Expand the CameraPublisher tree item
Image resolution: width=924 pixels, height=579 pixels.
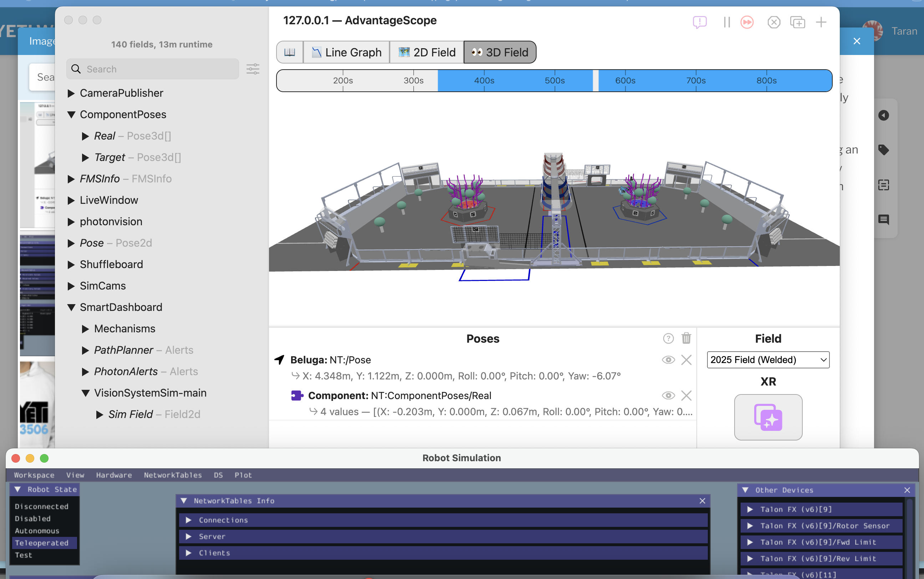pos(71,93)
